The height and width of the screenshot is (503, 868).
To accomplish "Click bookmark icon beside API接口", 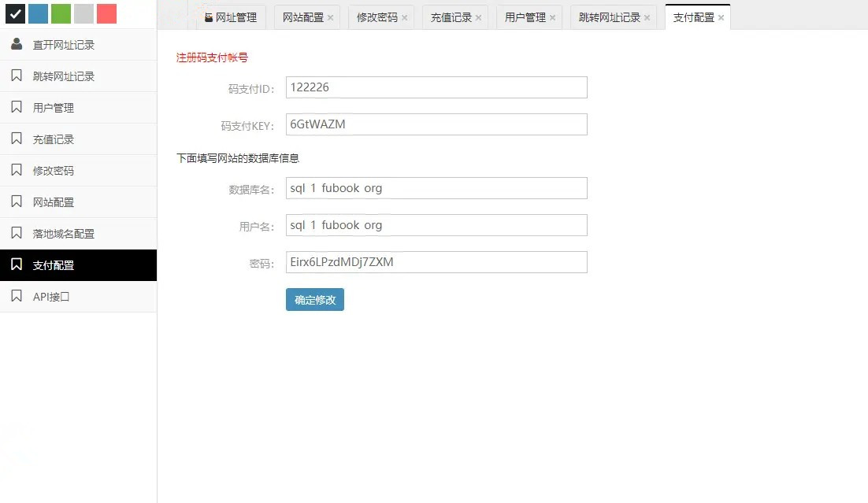I will point(17,296).
